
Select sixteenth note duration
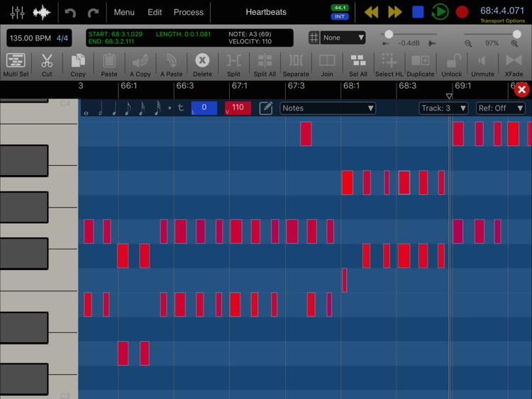(142, 108)
